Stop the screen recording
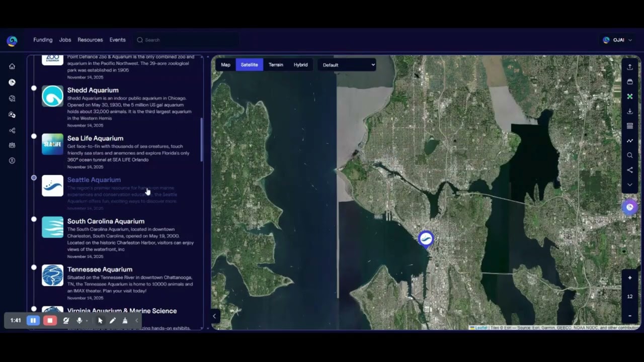Viewport: 644px width, 362px height. pyautogui.click(x=49, y=320)
